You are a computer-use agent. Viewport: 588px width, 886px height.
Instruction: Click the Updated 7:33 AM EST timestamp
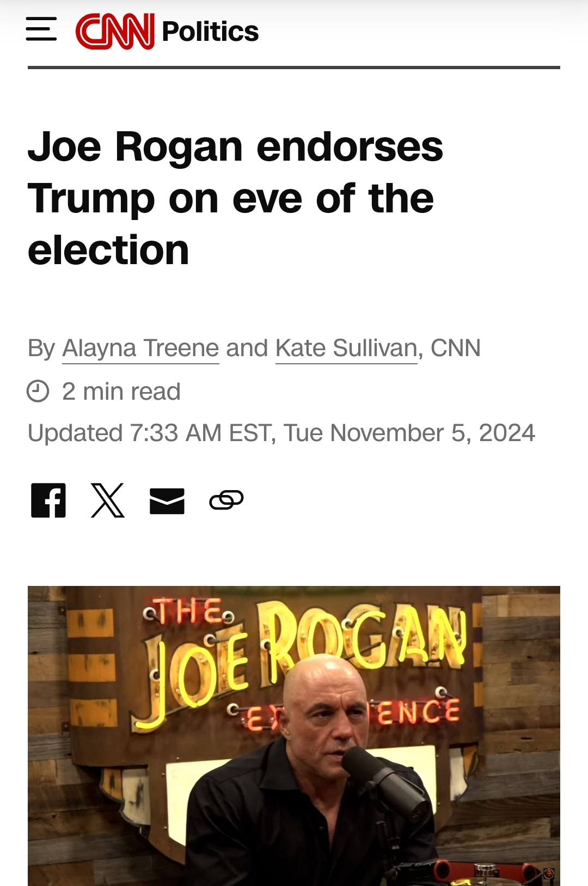point(281,433)
